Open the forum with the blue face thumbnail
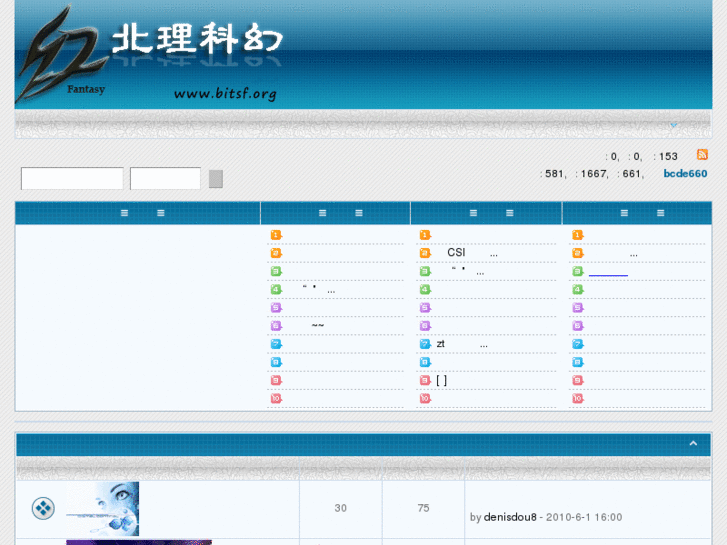Viewport: 727px width, 545px height. click(x=103, y=508)
